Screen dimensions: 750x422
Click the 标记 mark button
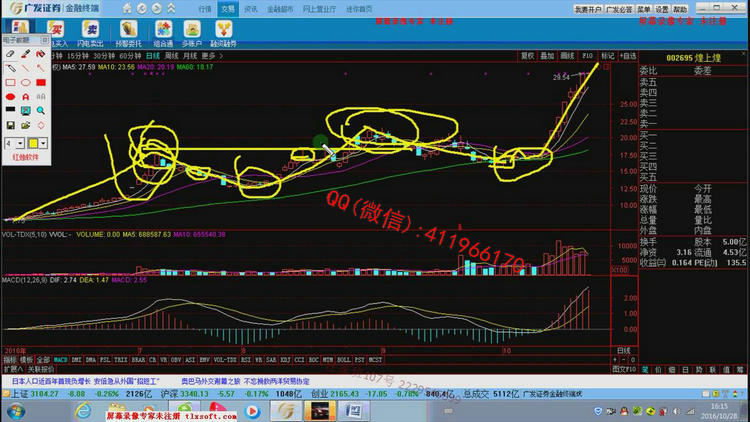point(607,56)
